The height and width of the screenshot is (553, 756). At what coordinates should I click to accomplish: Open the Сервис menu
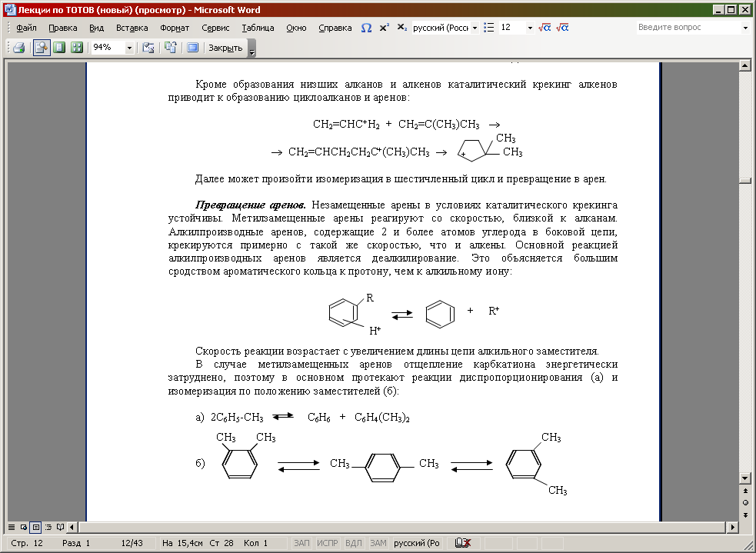(215, 28)
